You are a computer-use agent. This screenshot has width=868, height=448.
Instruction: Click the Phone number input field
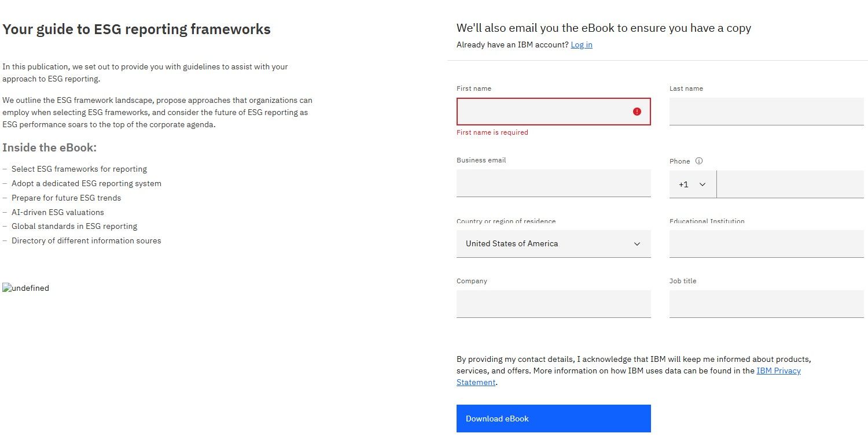tap(790, 184)
